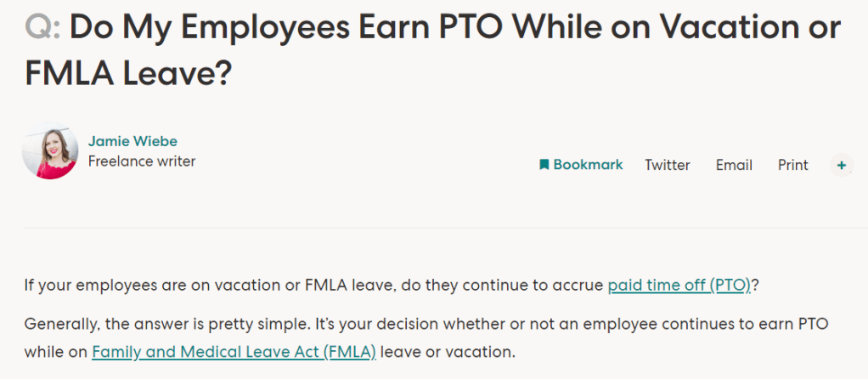Print this article
868x379 pixels.
click(792, 165)
